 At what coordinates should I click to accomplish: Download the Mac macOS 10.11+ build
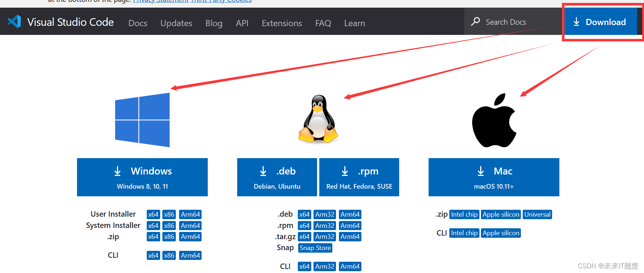point(494,177)
